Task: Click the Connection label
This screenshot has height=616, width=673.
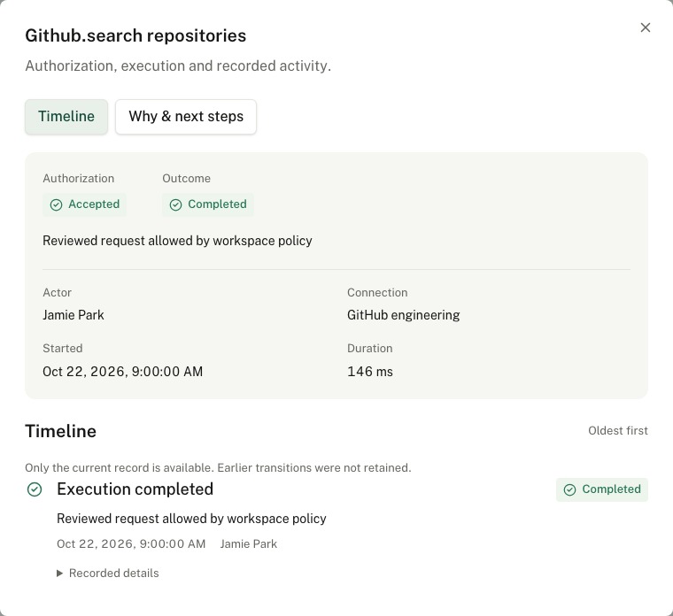Action: 377,293
